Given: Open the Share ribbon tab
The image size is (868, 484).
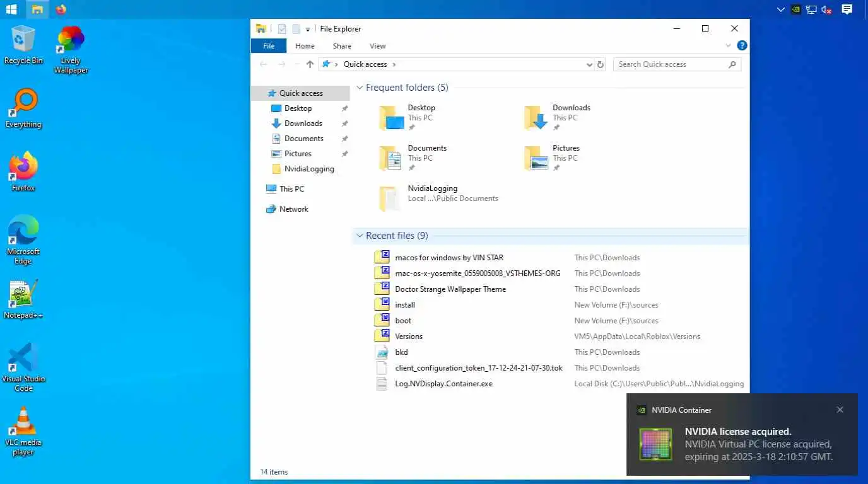Looking at the screenshot, I should click(342, 46).
